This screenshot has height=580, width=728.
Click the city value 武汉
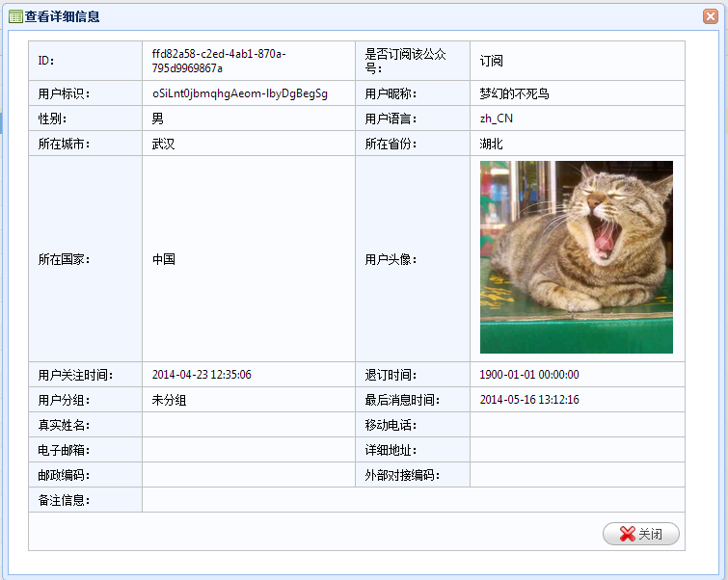click(163, 144)
